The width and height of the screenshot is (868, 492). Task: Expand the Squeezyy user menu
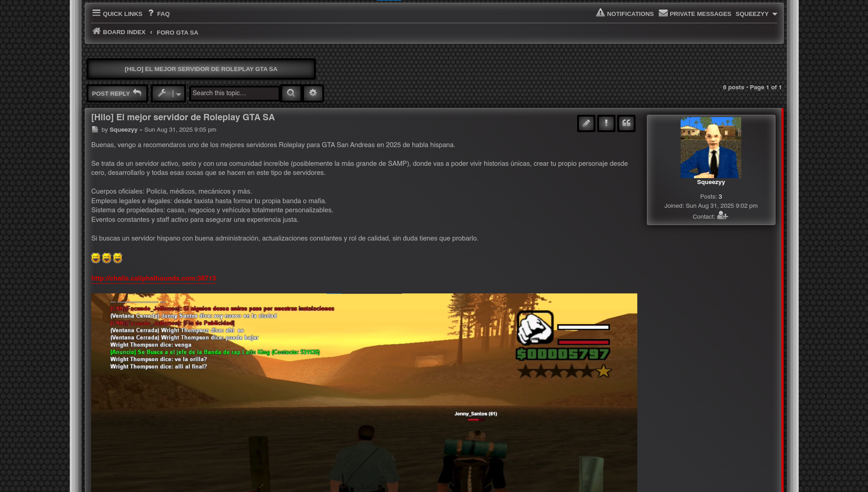756,14
